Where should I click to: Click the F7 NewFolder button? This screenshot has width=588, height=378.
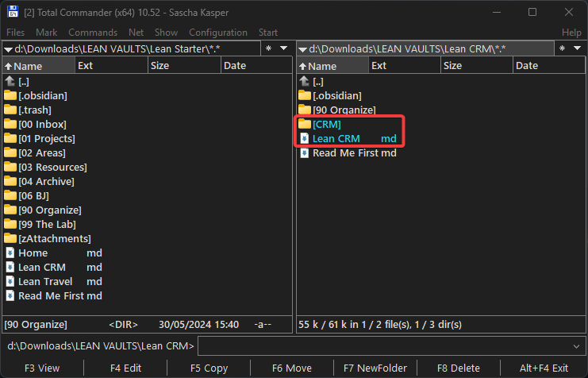point(375,368)
